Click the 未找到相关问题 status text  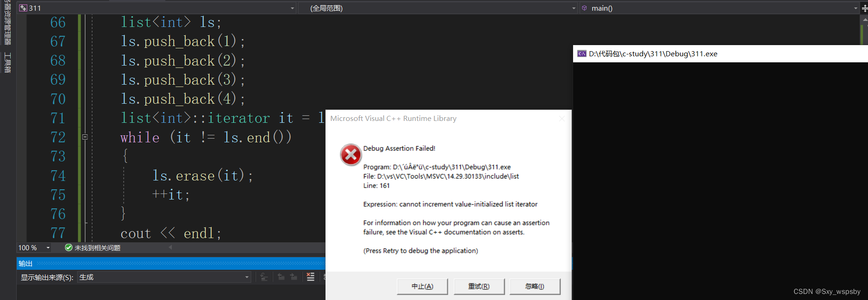pos(98,248)
